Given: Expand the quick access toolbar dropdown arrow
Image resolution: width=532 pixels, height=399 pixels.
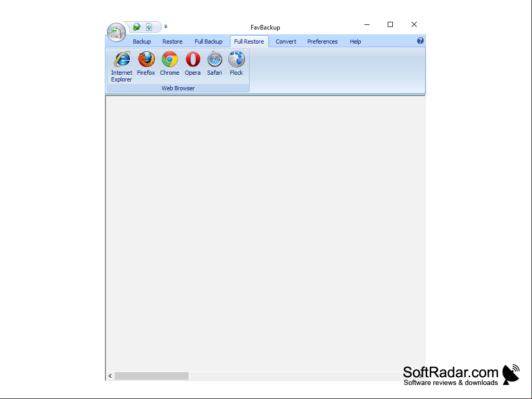Looking at the screenshot, I should [x=166, y=26].
